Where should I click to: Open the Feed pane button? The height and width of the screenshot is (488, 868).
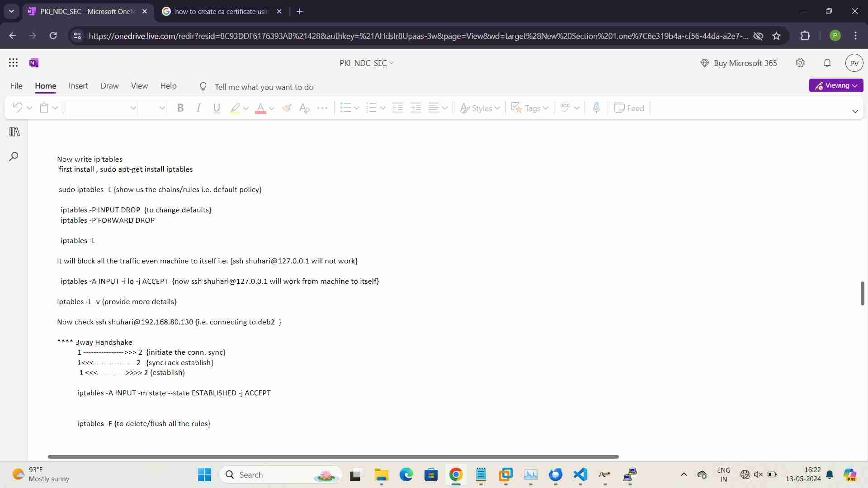(x=629, y=108)
